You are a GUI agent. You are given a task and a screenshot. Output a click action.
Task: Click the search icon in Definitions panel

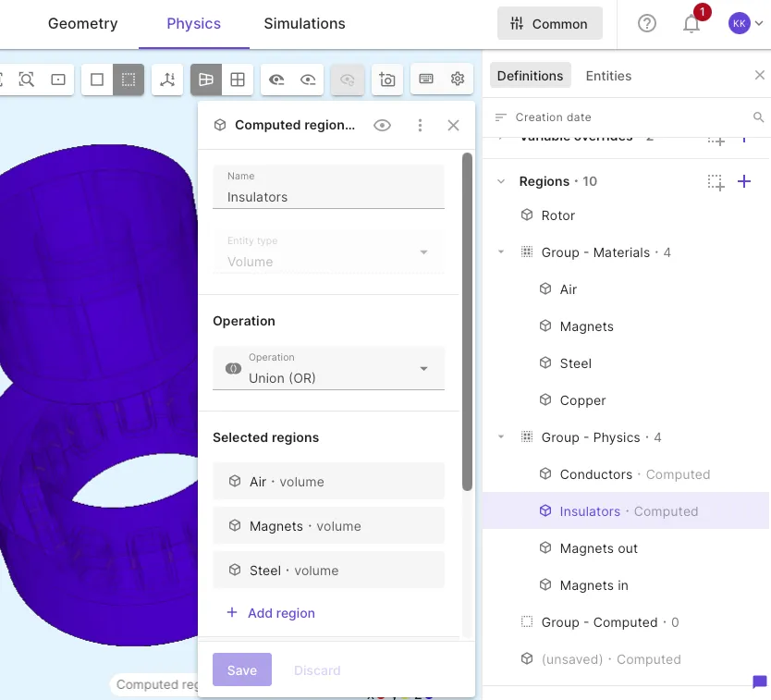point(758,117)
